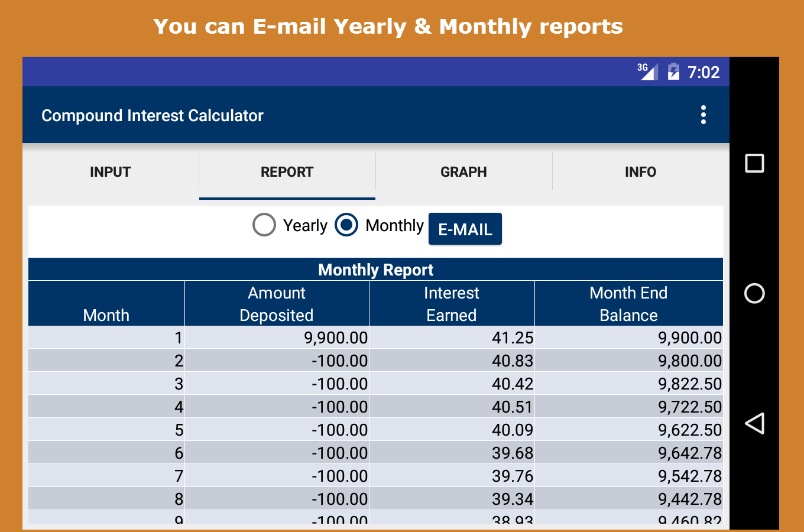Click the 9,622.50 balance cell
The image size is (804, 532).
629,430
